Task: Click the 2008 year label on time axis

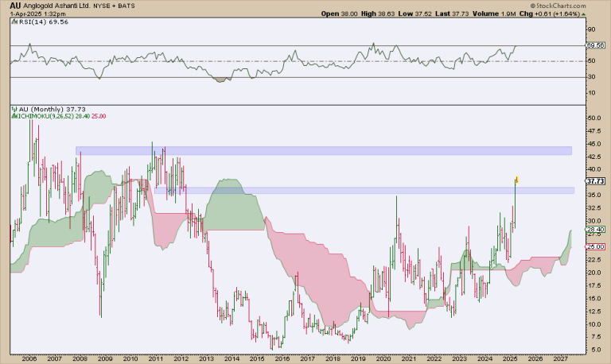Action: point(80,359)
